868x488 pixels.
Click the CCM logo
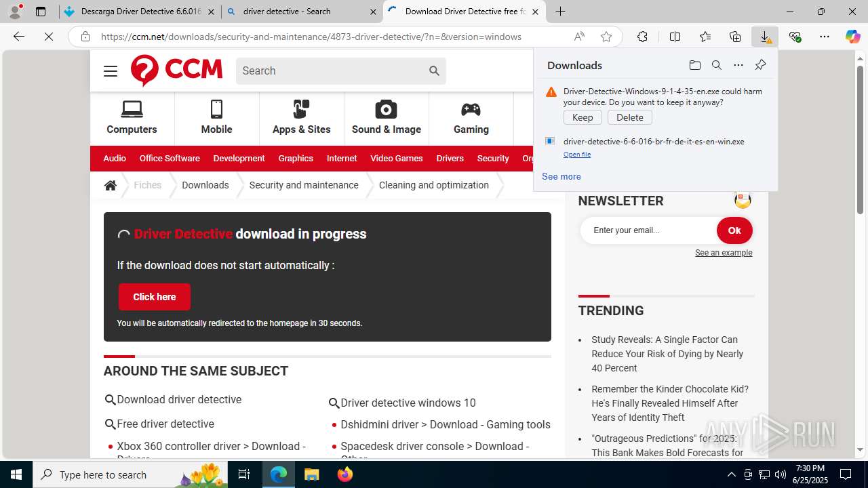pos(176,70)
